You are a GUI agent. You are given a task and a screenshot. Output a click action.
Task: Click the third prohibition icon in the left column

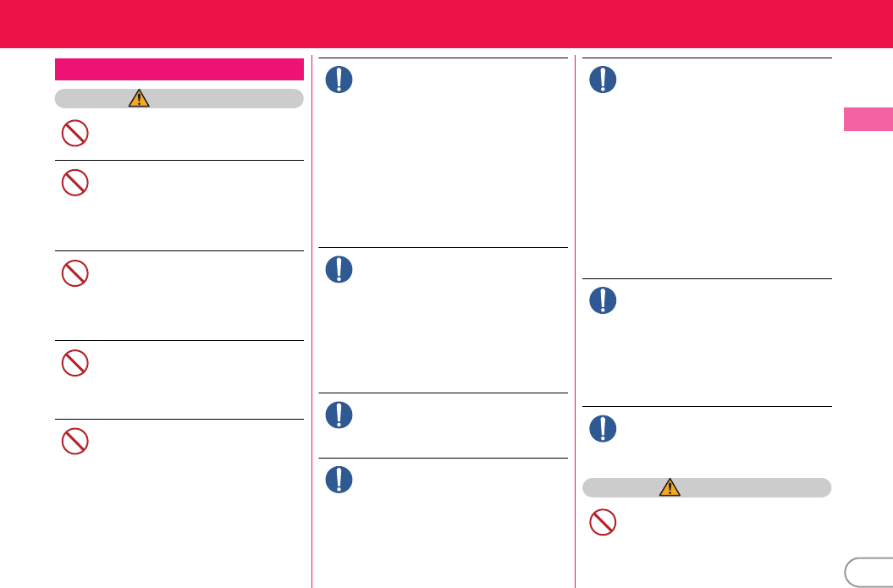pos(75,273)
